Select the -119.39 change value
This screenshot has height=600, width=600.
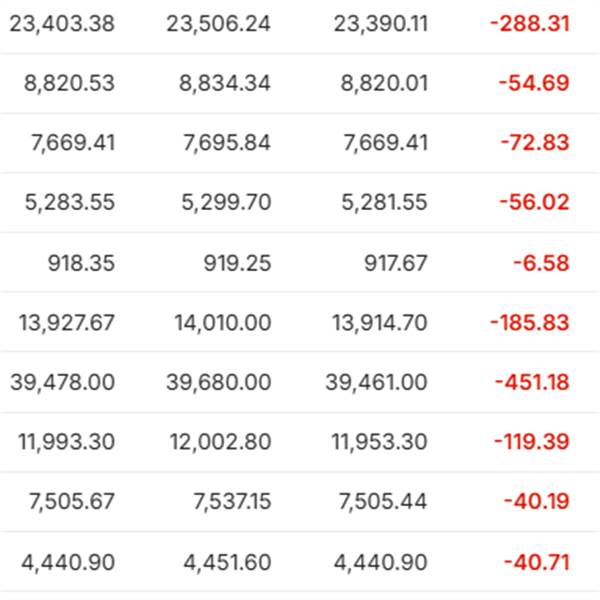pos(532,442)
